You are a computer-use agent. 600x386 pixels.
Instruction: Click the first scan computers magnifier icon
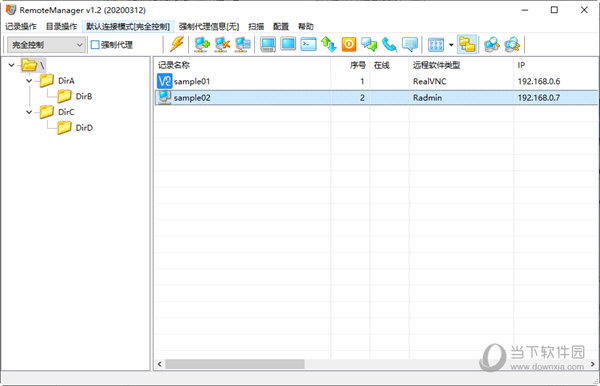pyautogui.click(x=492, y=45)
